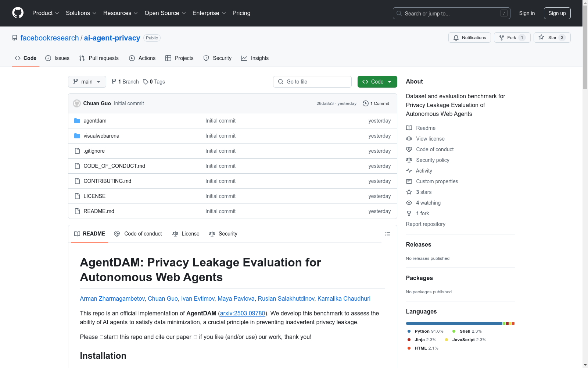Open the Projects tab

[x=179, y=58]
